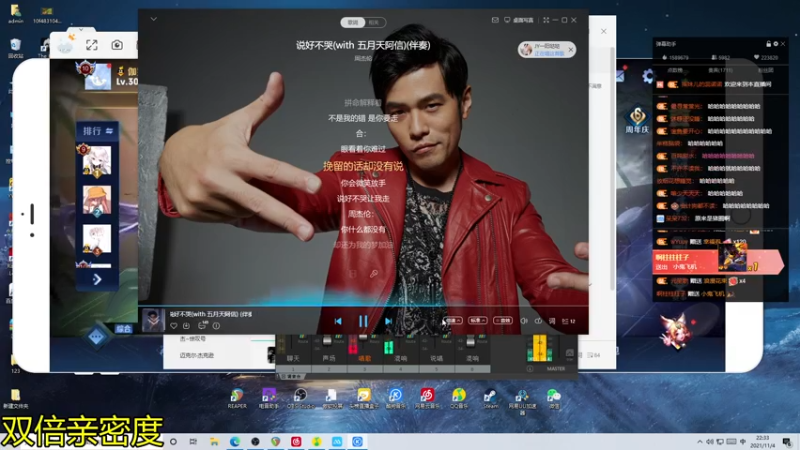800x450 pixels.
Task: Open the second ranked avatar with orange hat
Action: 96,201
